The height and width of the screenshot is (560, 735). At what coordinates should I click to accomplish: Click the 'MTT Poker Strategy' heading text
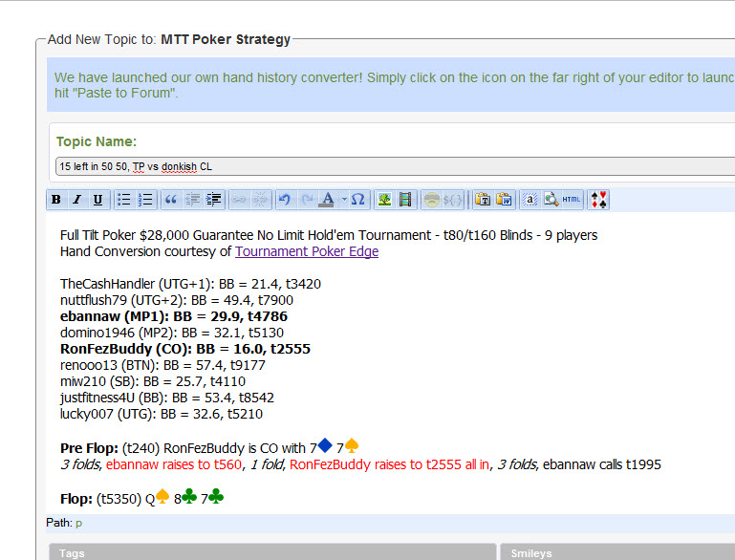coord(226,39)
